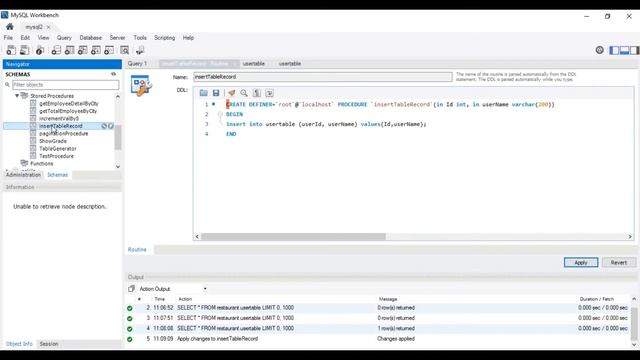
Task: Open SQL script file toolbar icon
Action: click(x=24, y=50)
